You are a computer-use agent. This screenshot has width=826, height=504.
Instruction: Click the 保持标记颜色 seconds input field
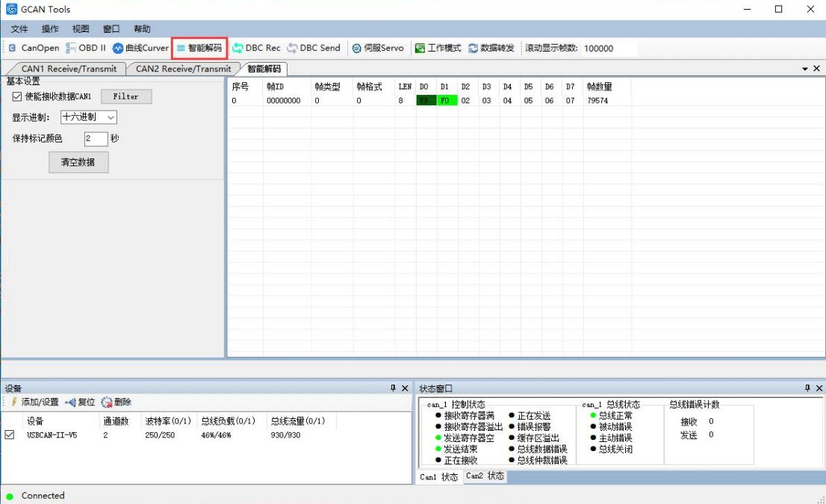click(x=96, y=139)
